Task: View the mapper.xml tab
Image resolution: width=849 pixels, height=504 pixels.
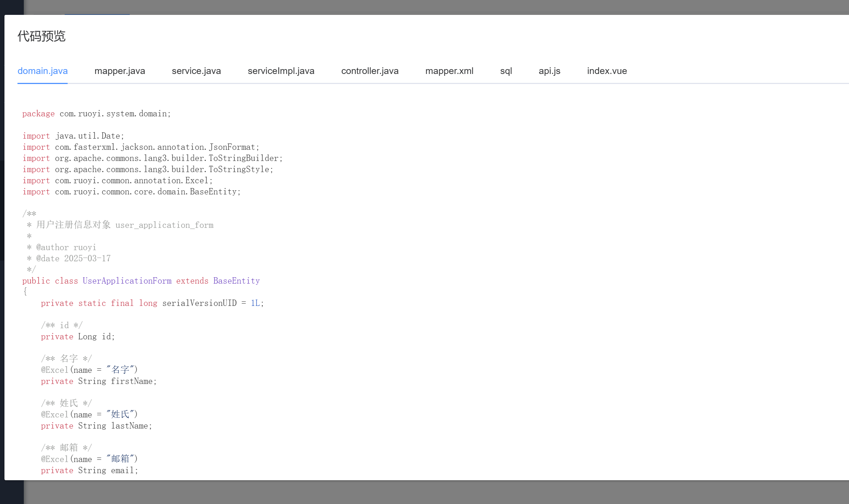Action: click(449, 71)
